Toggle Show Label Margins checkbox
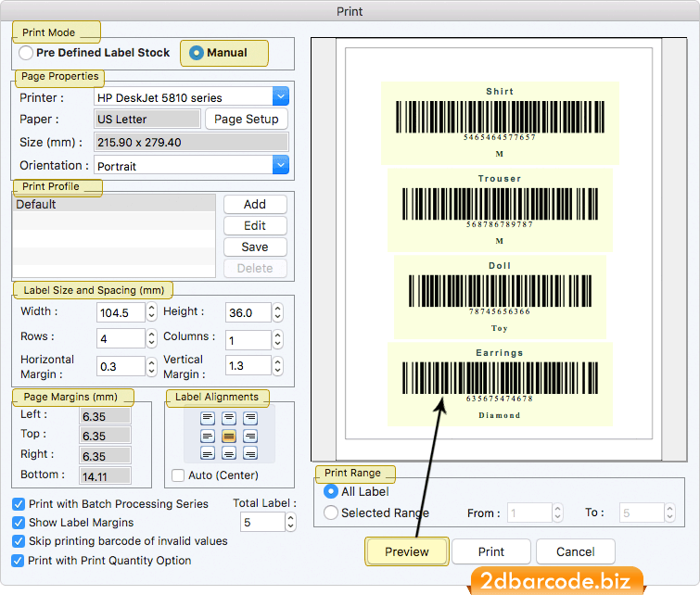Image resolution: width=700 pixels, height=595 pixels. (x=19, y=523)
